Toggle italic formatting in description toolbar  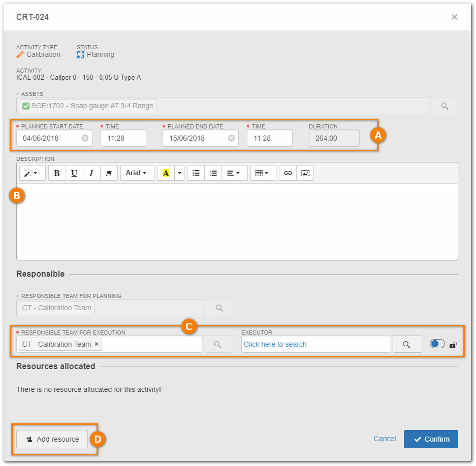click(x=91, y=173)
